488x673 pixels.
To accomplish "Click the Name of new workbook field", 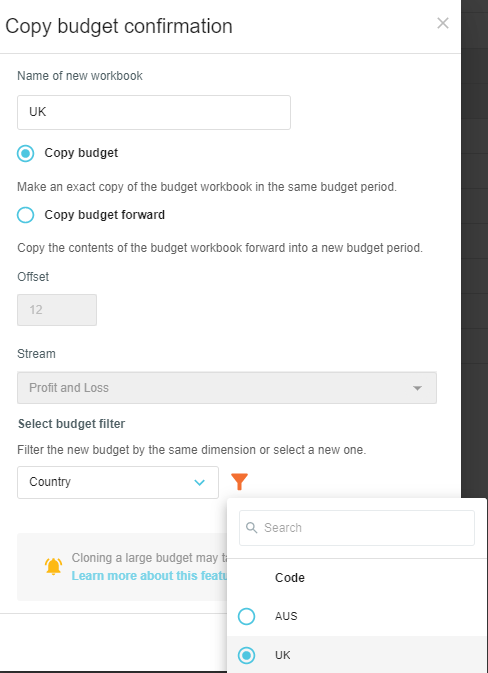I will pyautogui.click(x=154, y=112).
